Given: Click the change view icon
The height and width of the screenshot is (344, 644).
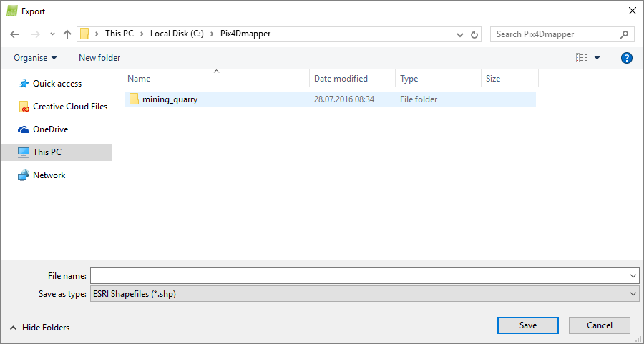Looking at the screenshot, I should point(581,58).
